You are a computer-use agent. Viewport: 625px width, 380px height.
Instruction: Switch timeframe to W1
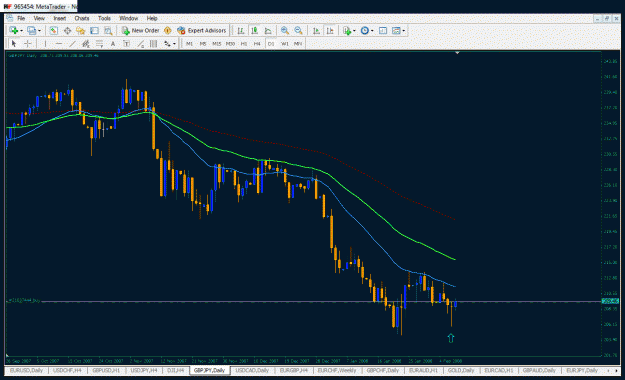pyautogui.click(x=285, y=43)
